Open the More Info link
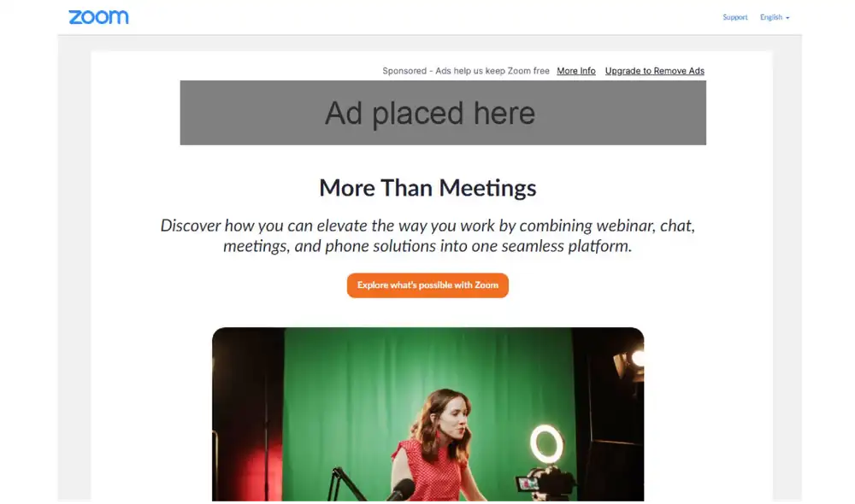This screenshot has width=855, height=504. (x=575, y=71)
